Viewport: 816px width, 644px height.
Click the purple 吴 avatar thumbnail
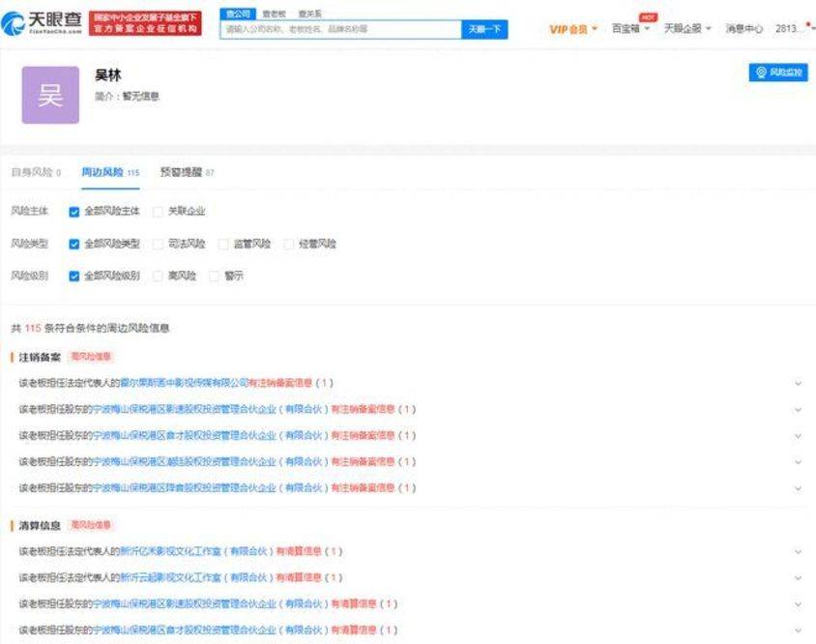(50, 95)
